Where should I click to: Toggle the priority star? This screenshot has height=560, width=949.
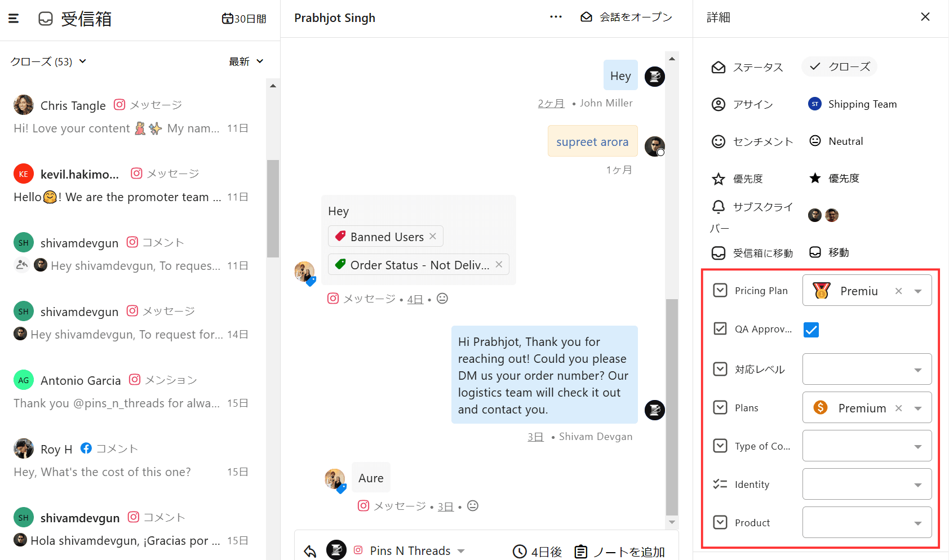815,179
